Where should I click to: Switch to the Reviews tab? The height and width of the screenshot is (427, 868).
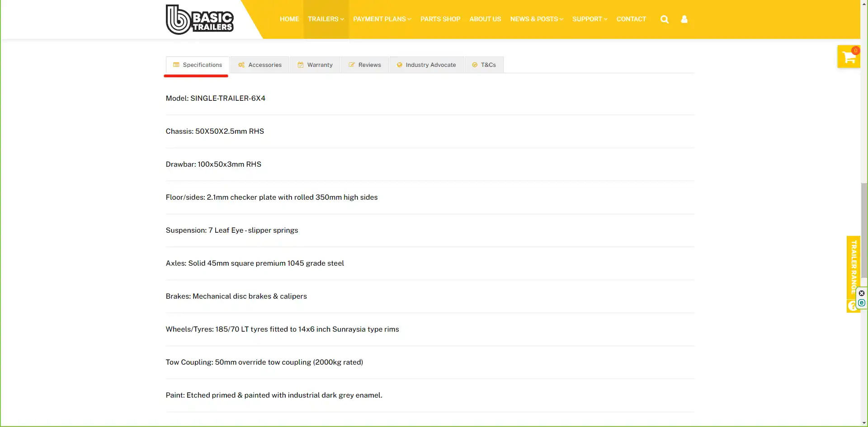pos(369,65)
